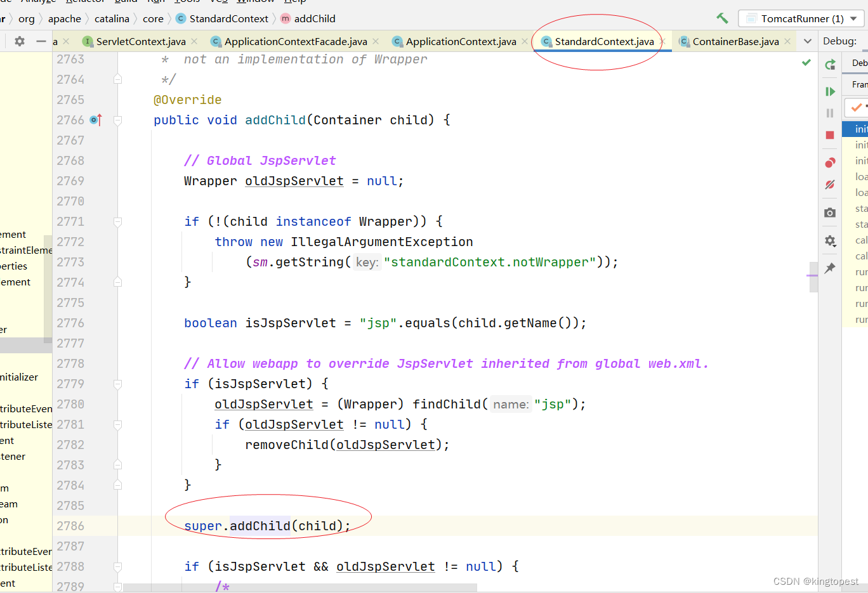Click the line "super.addChild(child);"
868x593 pixels.
click(x=267, y=526)
